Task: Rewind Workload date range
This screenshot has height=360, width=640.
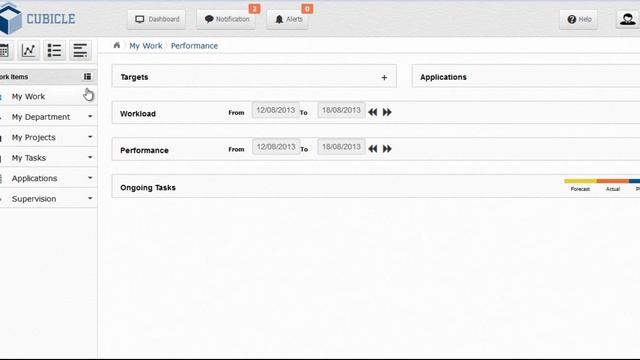Action: click(373, 112)
